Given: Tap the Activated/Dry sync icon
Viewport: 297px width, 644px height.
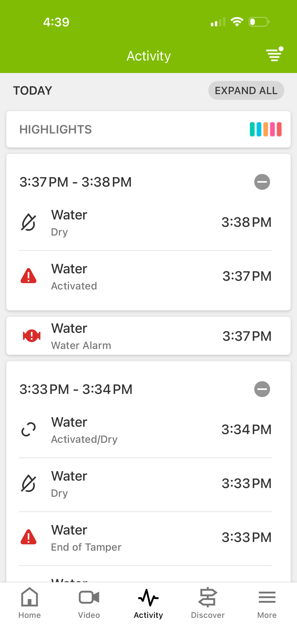Looking at the screenshot, I should (x=29, y=430).
